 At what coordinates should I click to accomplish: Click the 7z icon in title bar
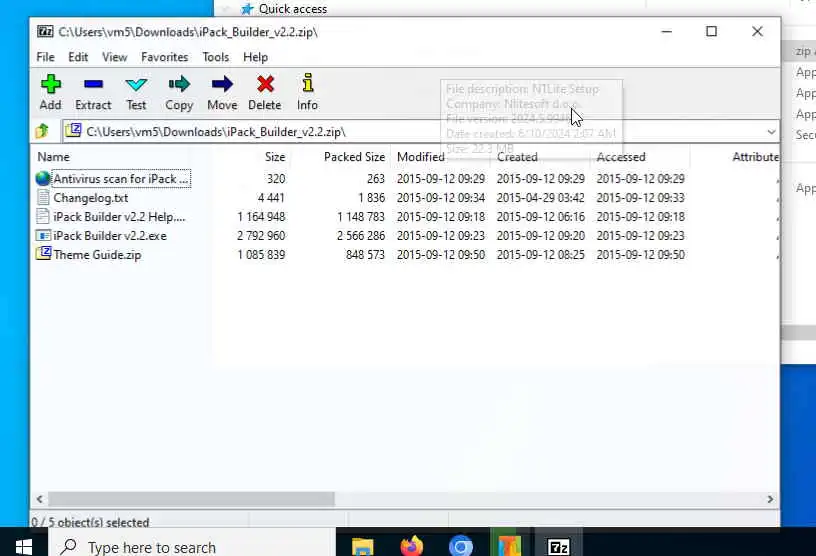45,32
